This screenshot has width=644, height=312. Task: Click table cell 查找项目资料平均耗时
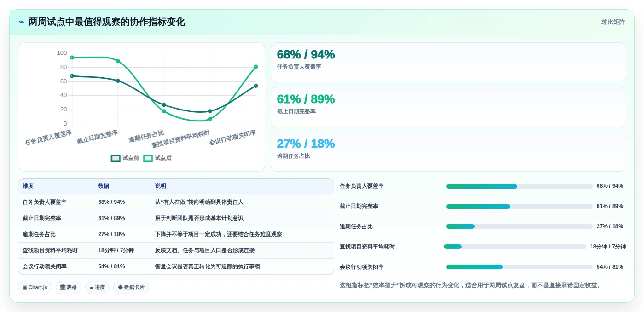click(50, 250)
